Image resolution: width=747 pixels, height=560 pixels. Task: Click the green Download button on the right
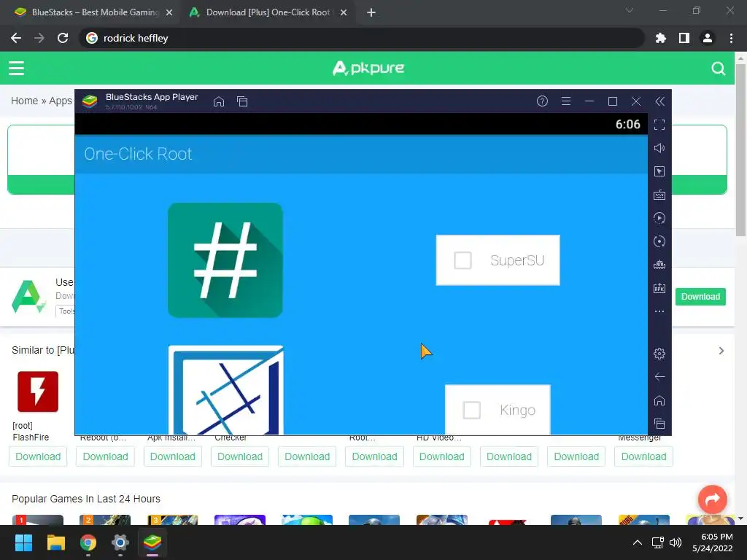[x=700, y=297]
